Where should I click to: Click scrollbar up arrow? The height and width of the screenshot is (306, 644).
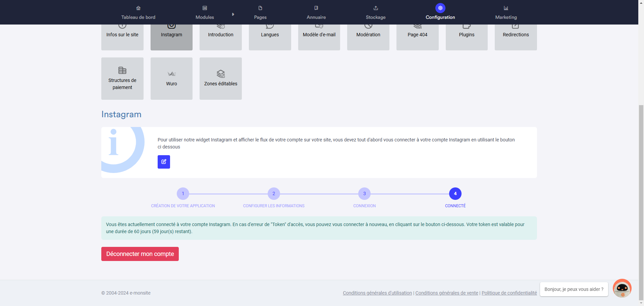[x=641, y=2]
